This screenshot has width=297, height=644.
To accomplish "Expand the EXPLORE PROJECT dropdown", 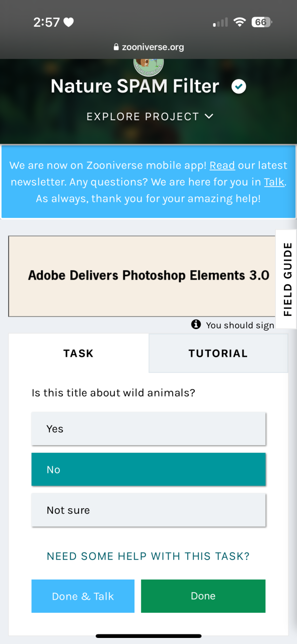I will pyautogui.click(x=150, y=117).
